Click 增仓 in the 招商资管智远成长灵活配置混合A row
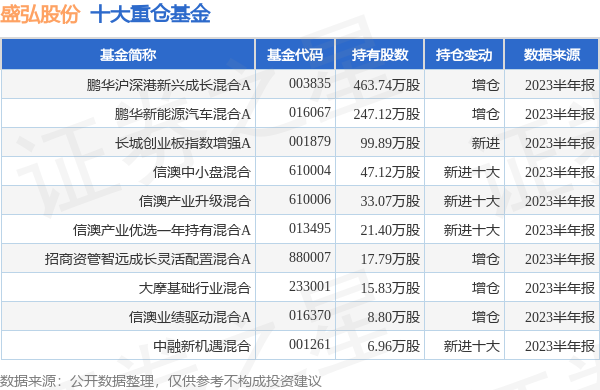This screenshot has height=390, width=600. click(486, 259)
